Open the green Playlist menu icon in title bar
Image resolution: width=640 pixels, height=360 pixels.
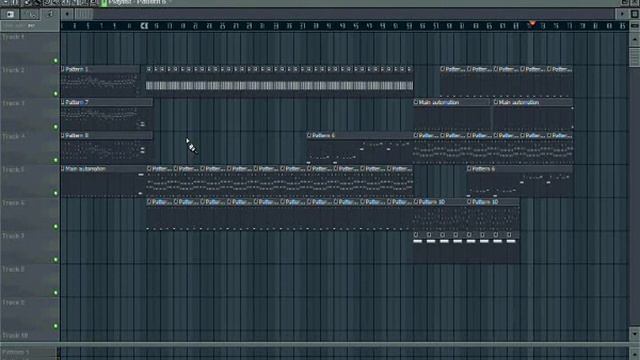point(104,2)
